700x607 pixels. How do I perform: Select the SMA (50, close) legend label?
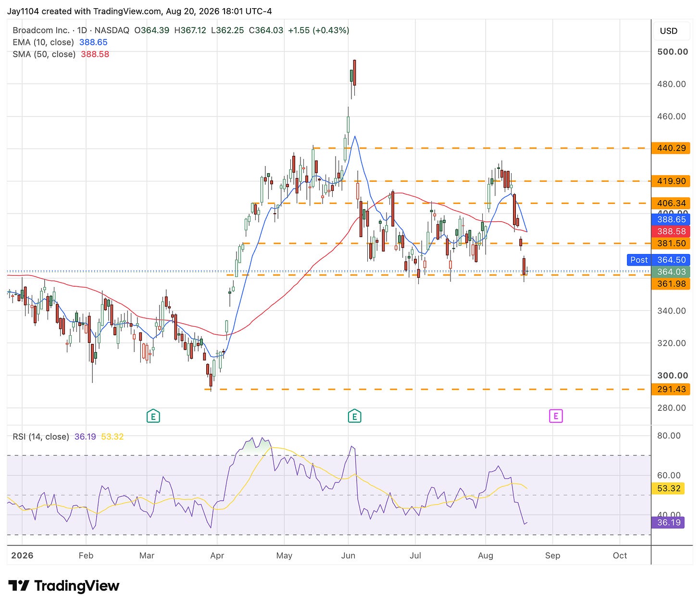pos(44,54)
